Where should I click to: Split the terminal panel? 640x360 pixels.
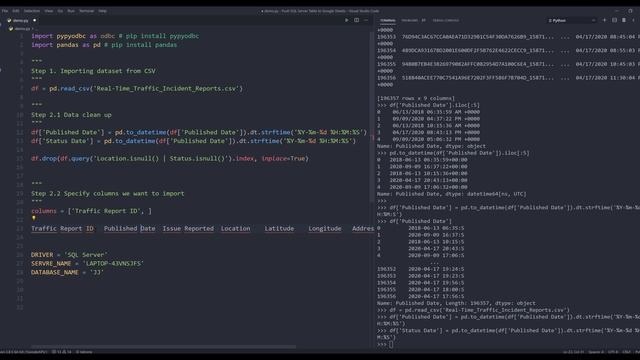pos(614,20)
